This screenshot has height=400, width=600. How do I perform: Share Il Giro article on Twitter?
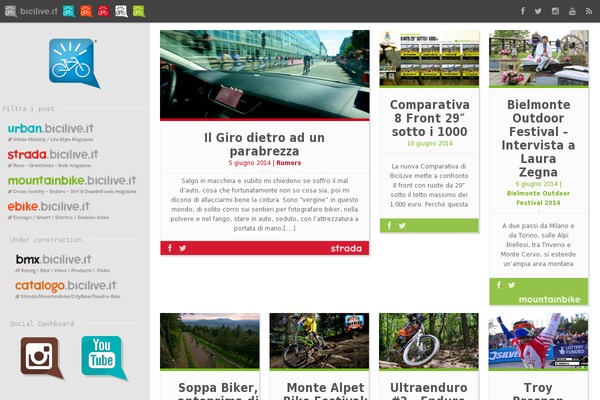[183, 248]
